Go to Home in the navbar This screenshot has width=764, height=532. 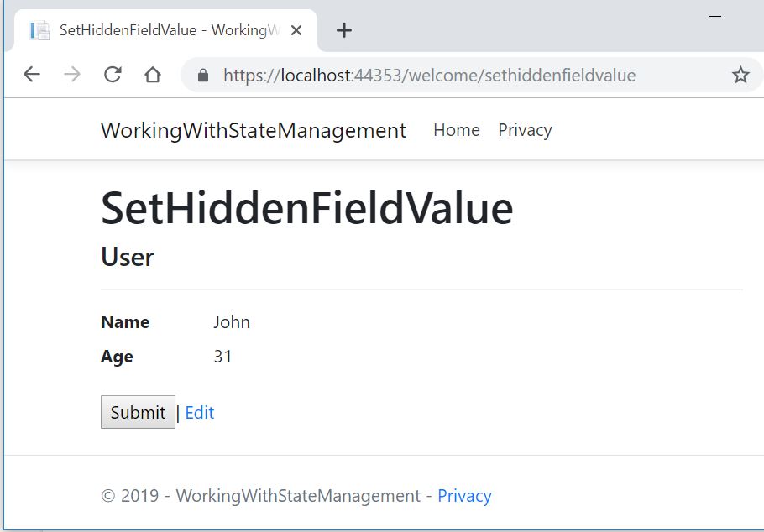(x=456, y=130)
